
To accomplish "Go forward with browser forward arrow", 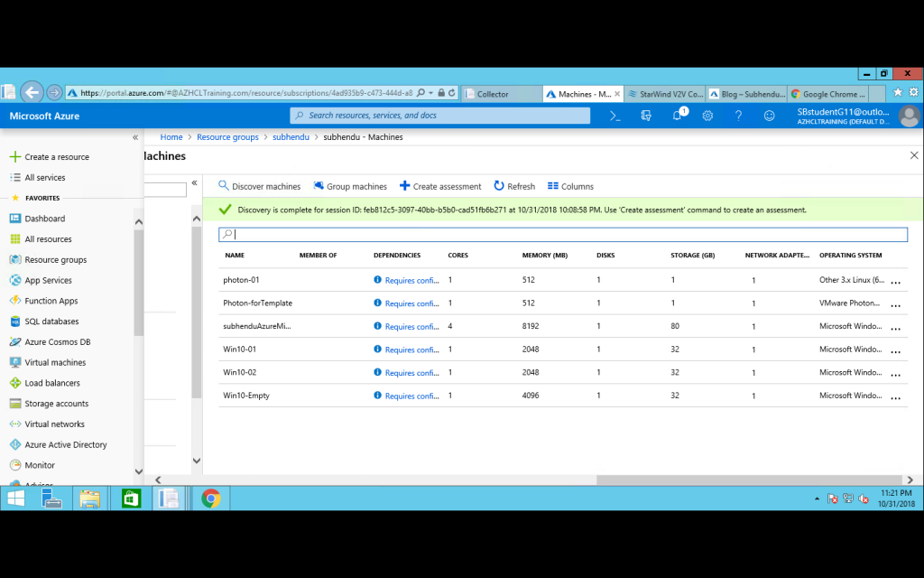I will [x=54, y=93].
